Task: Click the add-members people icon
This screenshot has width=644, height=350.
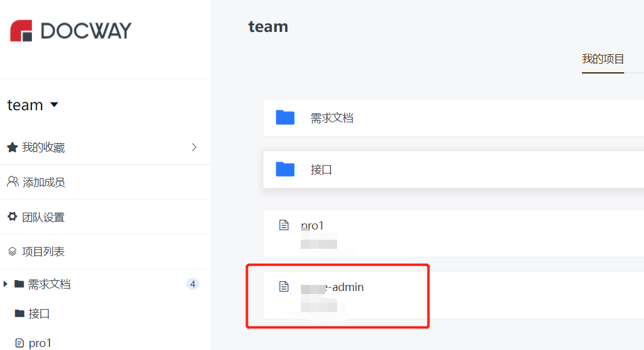Action: click(x=11, y=182)
